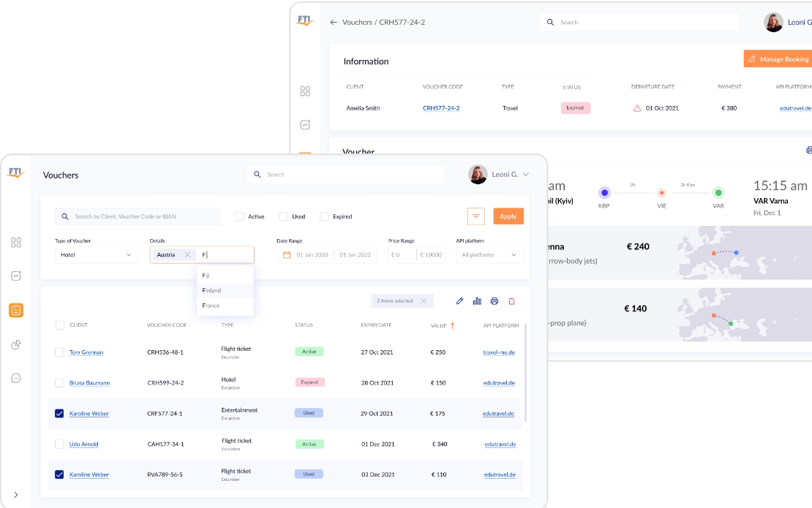
Task: Uncheck Karoline Weber CRF577-24-1 row checkbox
Action: pos(59,413)
